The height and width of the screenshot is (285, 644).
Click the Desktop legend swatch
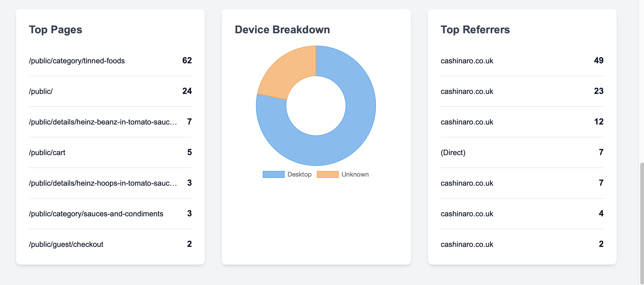pos(273,174)
